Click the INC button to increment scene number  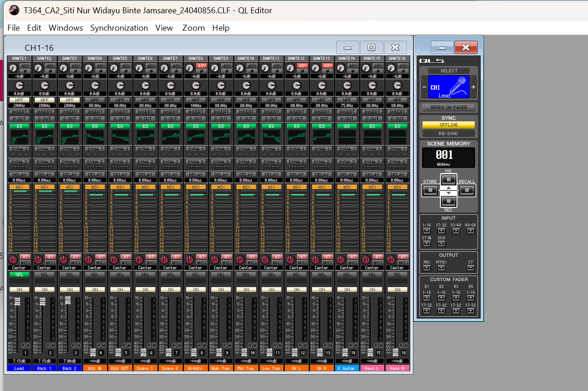pyautogui.click(x=449, y=179)
